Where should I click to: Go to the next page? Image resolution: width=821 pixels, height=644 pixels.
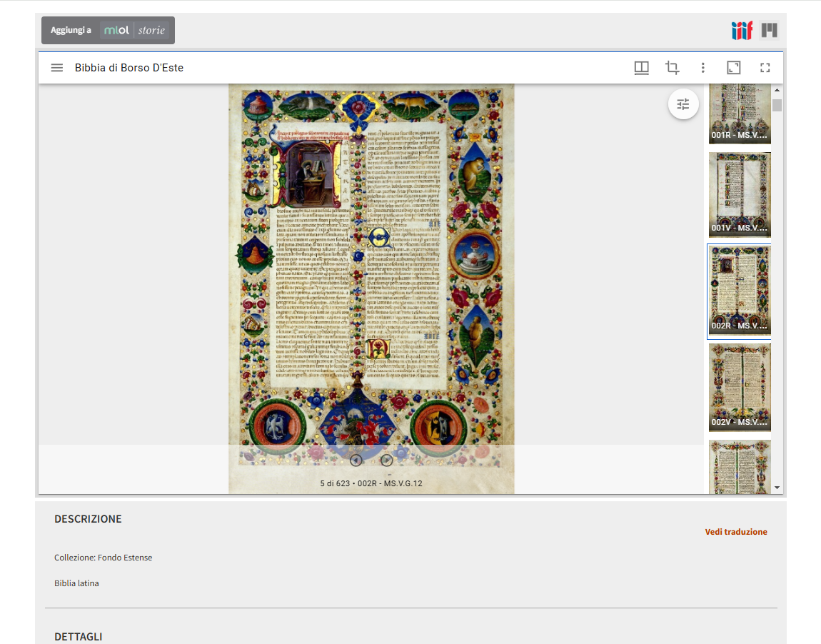(386, 461)
